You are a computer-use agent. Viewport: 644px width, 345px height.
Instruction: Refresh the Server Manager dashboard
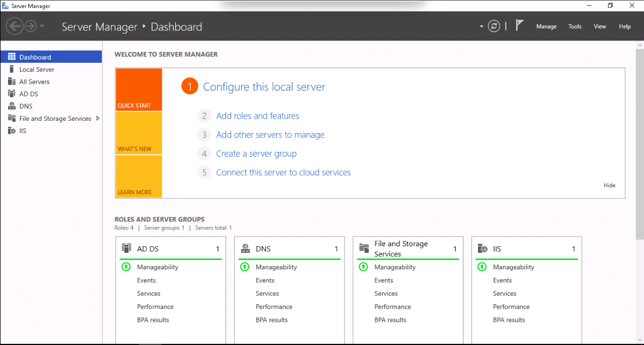click(494, 26)
